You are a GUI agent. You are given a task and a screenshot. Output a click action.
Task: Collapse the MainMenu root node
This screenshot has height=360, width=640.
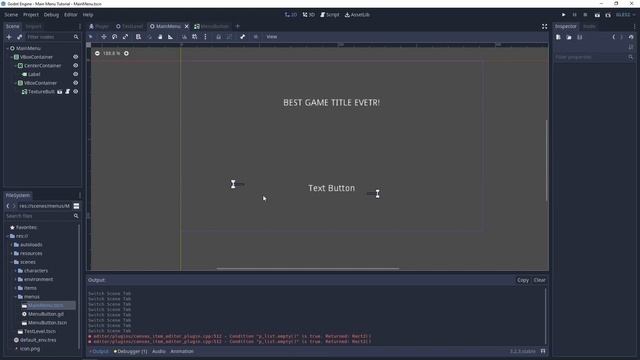(7, 48)
